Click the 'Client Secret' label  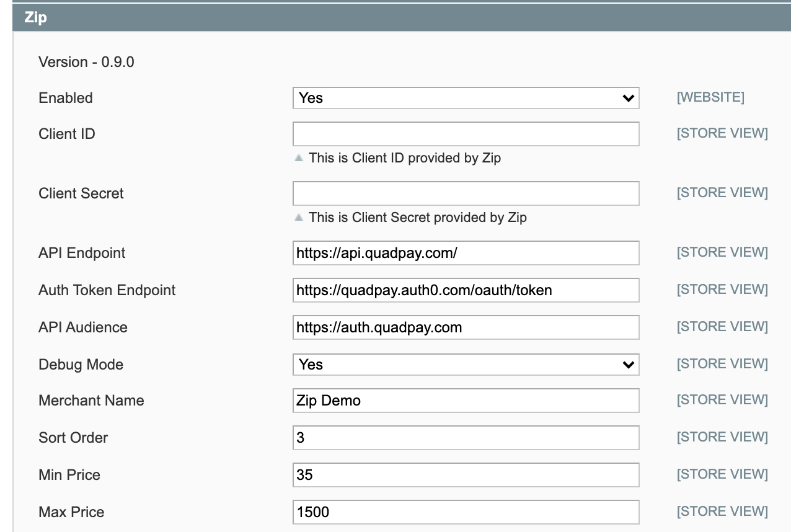click(x=81, y=193)
